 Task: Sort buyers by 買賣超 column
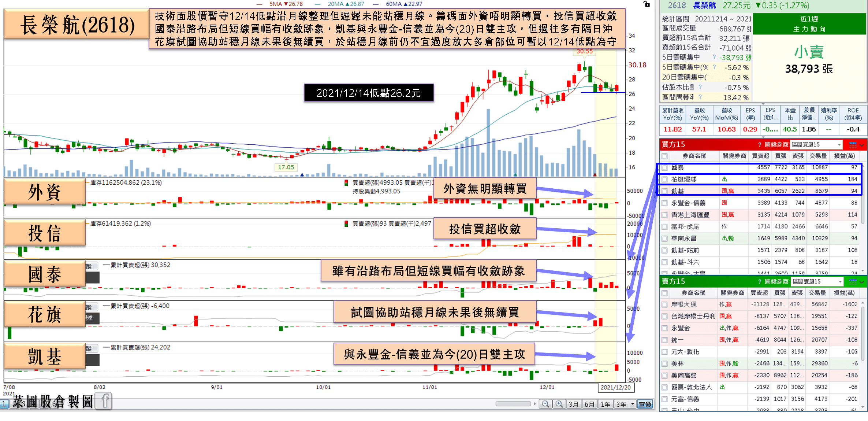coord(760,156)
